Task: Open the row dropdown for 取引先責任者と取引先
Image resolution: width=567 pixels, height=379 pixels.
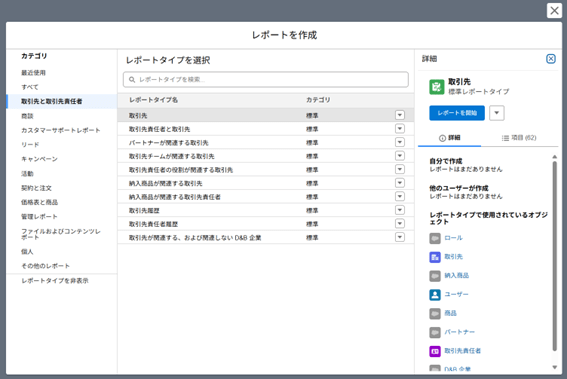Action: point(400,129)
